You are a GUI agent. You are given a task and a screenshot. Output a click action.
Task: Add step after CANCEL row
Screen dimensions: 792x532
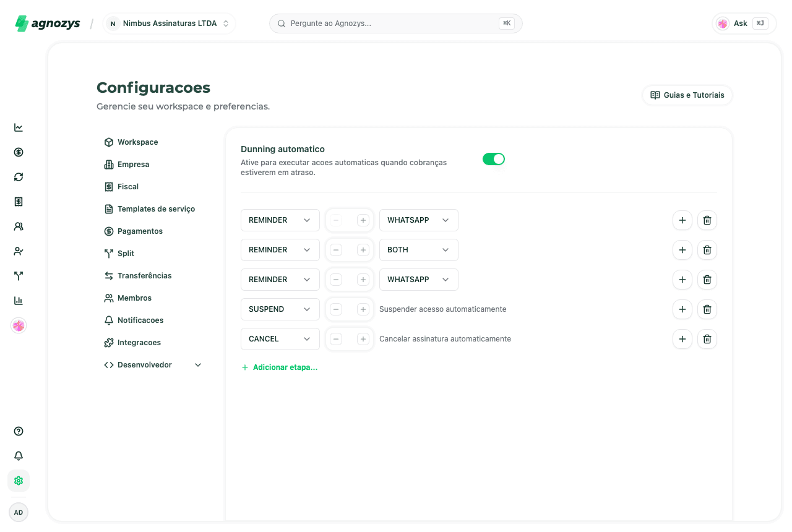[682, 339]
